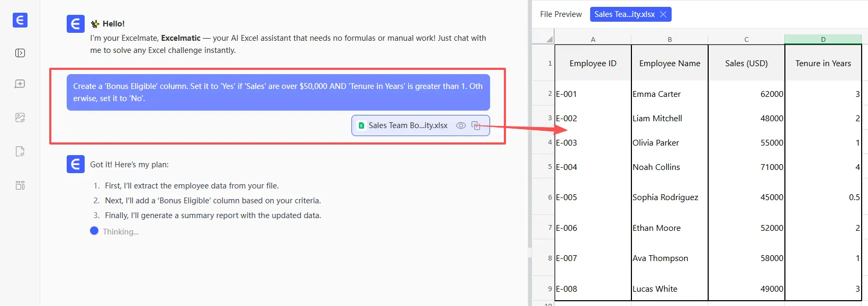Click the copy icon on the attached file
This screenshot has height=306, width=868.
[x=476, y=125]
